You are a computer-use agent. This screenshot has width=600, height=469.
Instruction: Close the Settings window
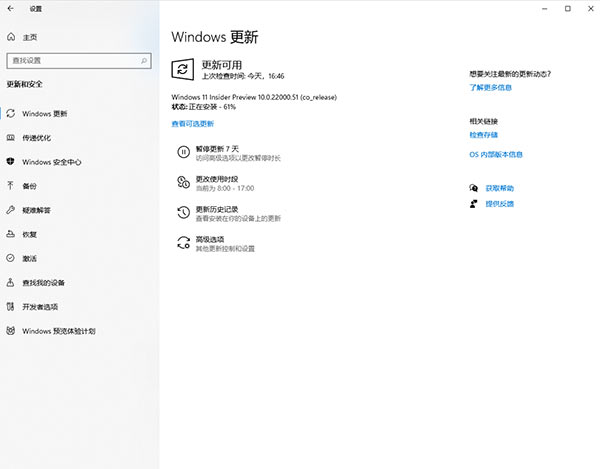click(x=591, y=8)
